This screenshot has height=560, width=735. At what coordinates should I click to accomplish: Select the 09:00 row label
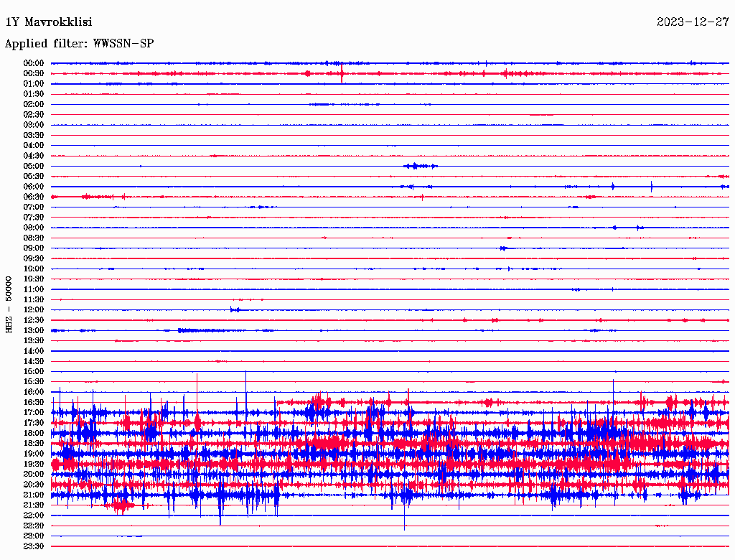(x=34, y=248)
